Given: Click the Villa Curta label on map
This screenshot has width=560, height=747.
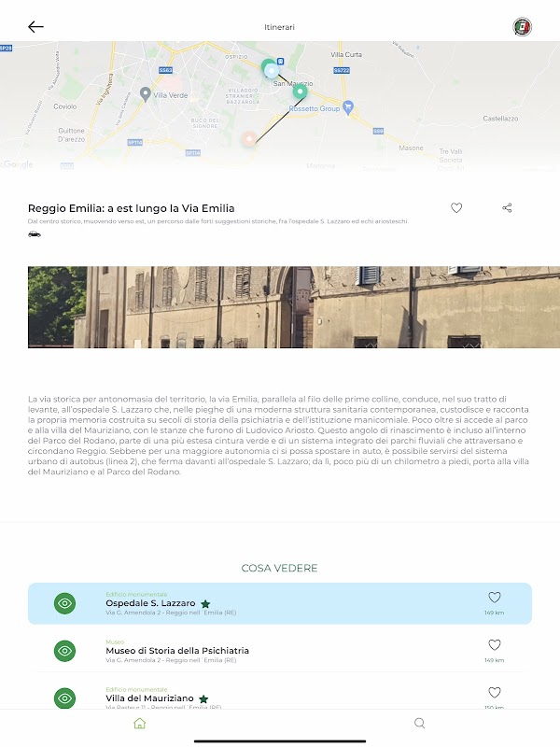Looking at the screenshot, I should tap(346, 55).
